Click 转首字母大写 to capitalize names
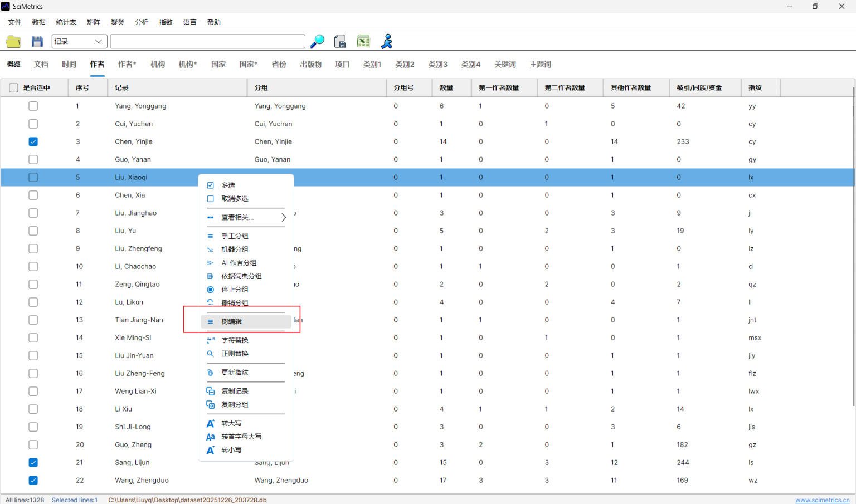The width and height of the screenshot is (856, 504). pos(240,436)
